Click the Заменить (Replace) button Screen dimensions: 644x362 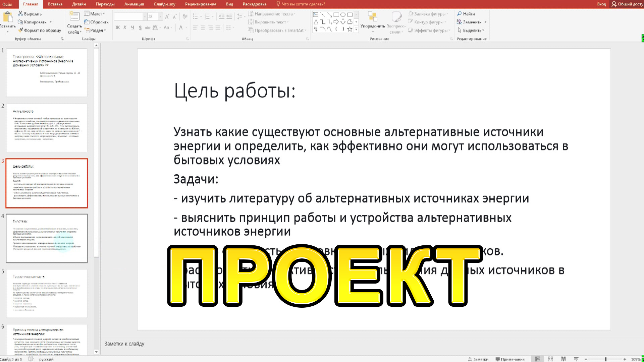click(470, 22)
